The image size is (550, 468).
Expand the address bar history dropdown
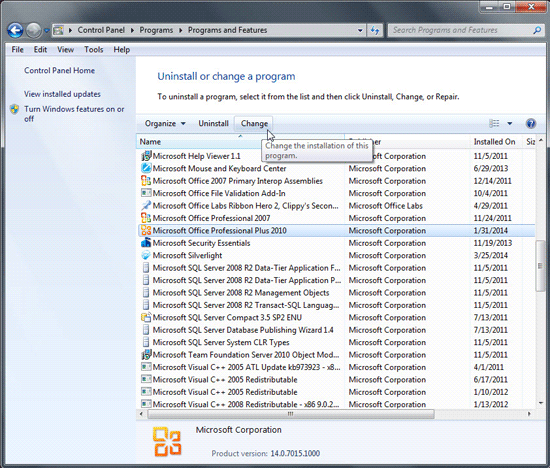point(360,31)
